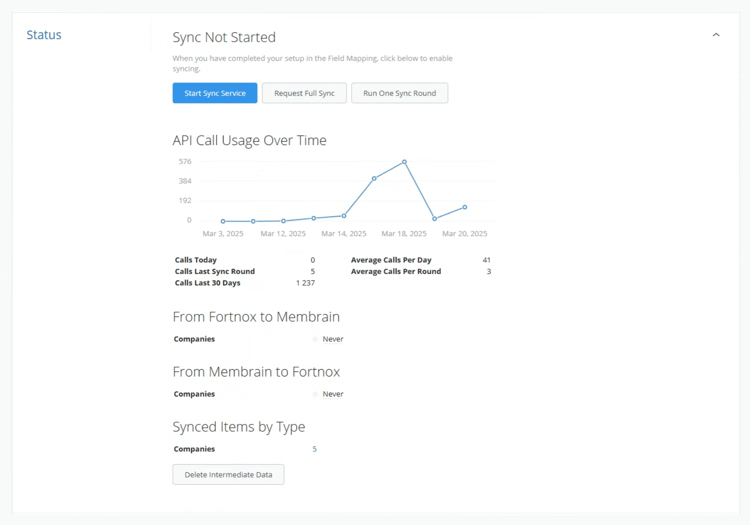Click the Start Sync Service button
Image resolution: width=750 pixels, height=525 pixels.
coord(215,93)
